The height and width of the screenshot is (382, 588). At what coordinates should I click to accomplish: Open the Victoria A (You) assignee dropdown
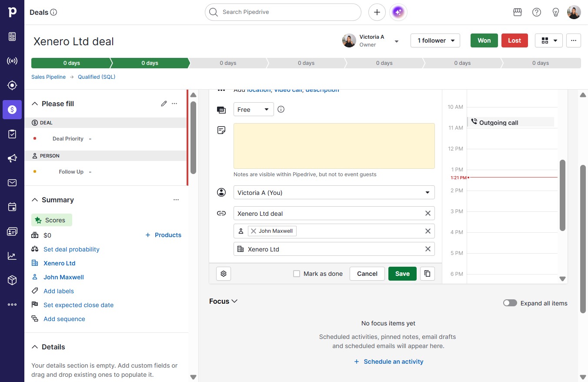pos(334,193)
